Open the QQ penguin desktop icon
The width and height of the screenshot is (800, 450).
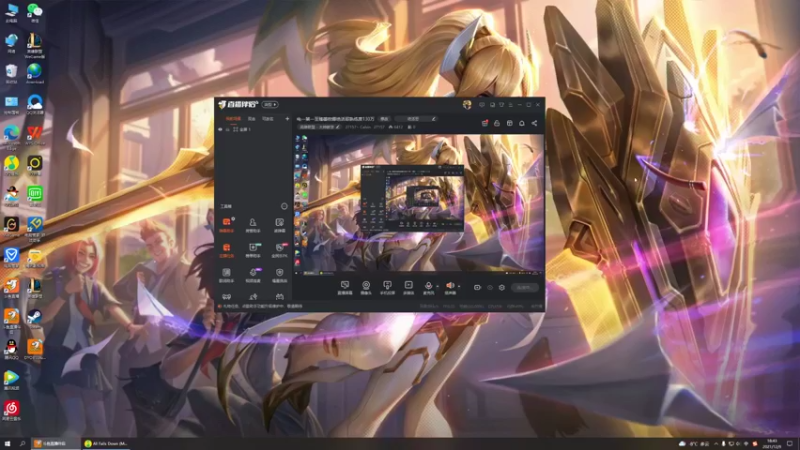(x=11, y=349)
